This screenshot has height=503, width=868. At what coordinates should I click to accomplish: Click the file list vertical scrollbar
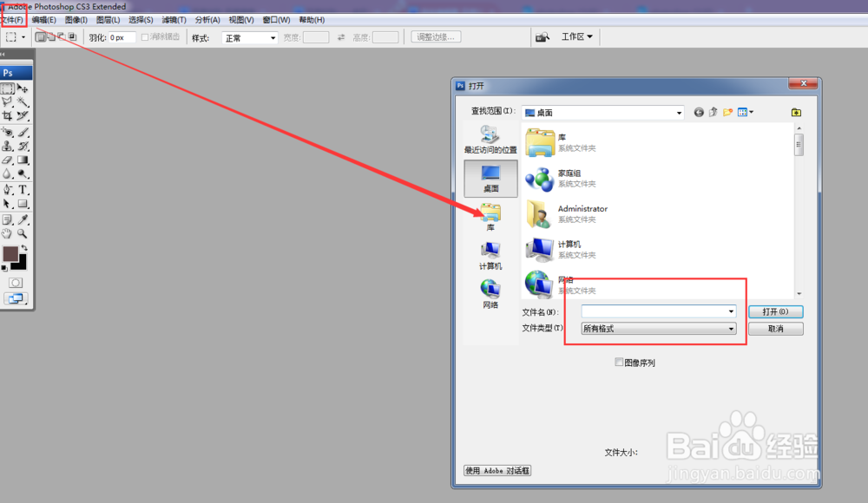point(799,211)
